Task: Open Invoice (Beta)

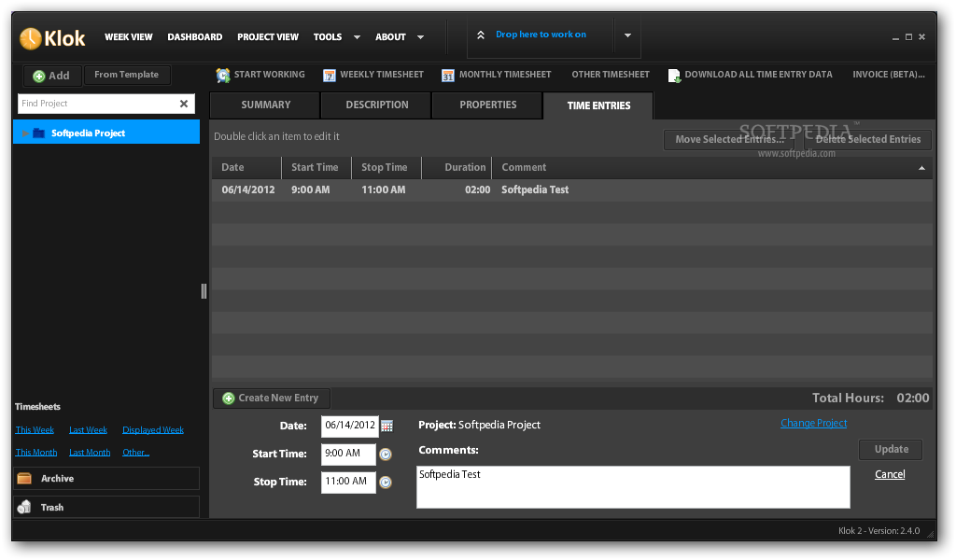Action: coord(889,75)
